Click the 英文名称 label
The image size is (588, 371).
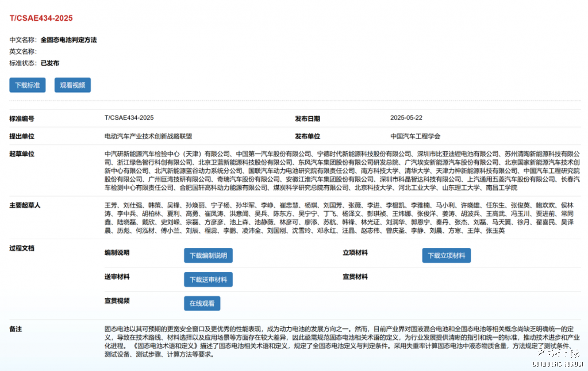point(23,51)
